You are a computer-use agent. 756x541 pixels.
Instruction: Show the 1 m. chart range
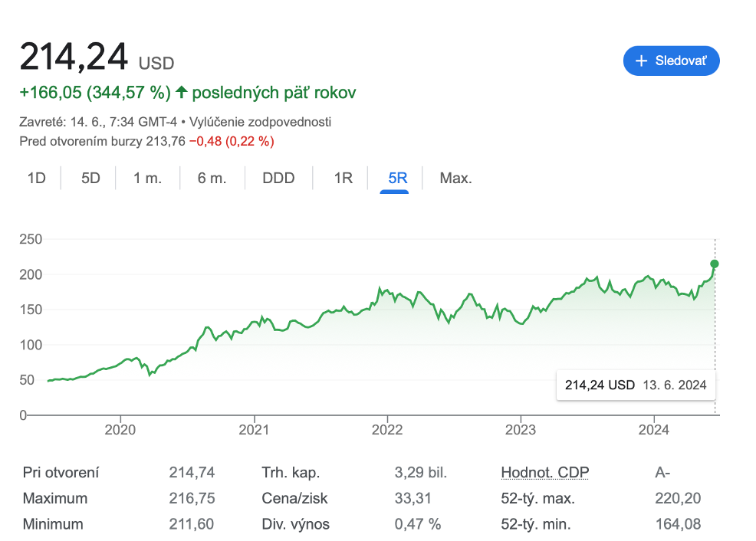(147, 179)
